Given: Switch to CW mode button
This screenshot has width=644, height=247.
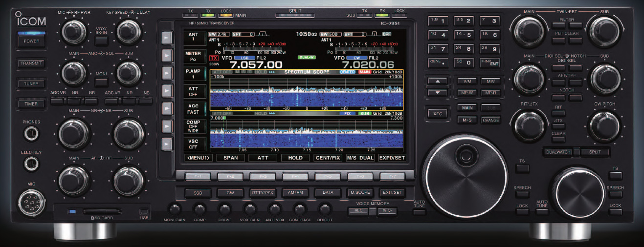Looking at the screenshot, I should point(230,193).
